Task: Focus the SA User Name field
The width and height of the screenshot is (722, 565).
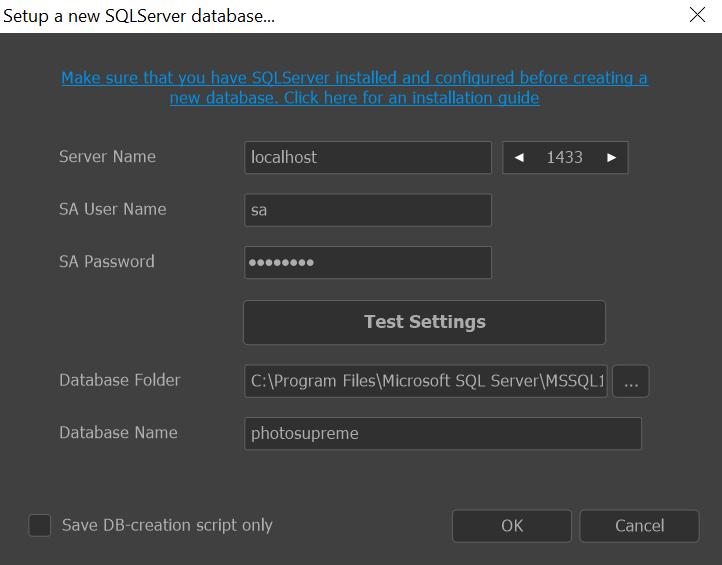Action: (368, 210)
